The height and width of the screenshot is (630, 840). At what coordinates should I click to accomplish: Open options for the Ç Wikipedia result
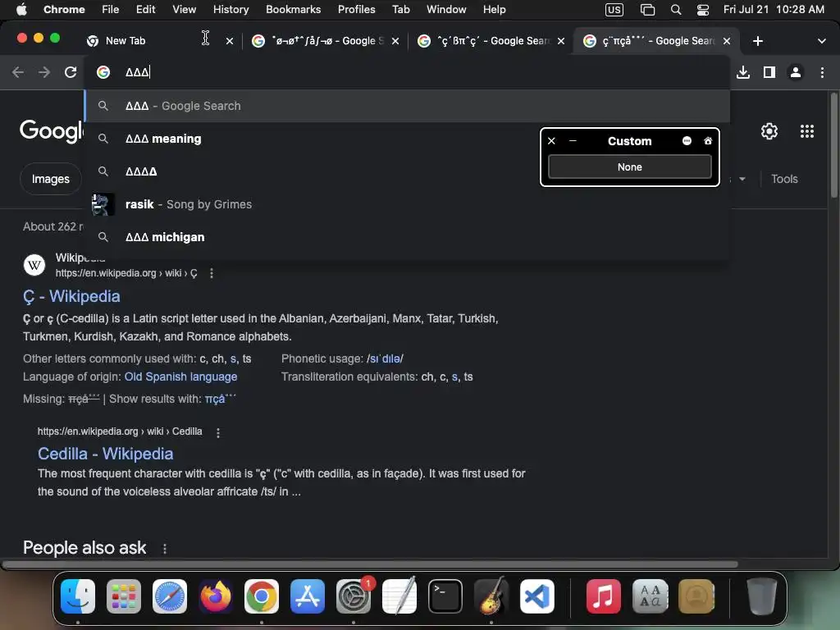[212, 273]
